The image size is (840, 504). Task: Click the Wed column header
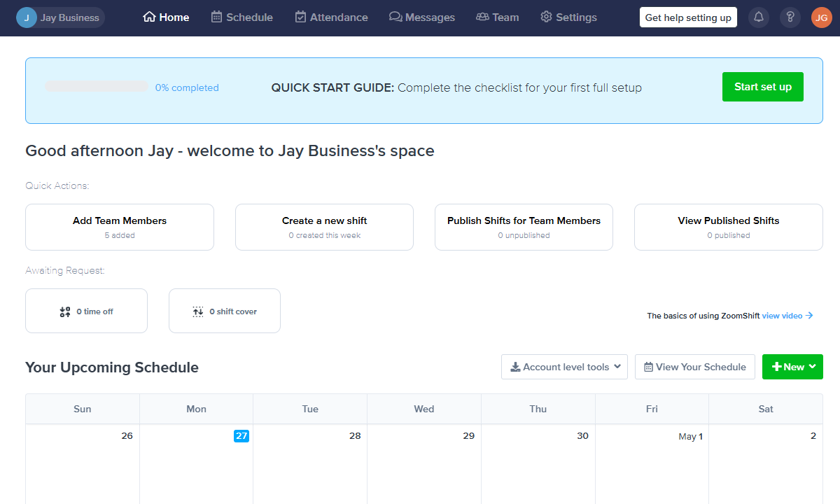424,409
